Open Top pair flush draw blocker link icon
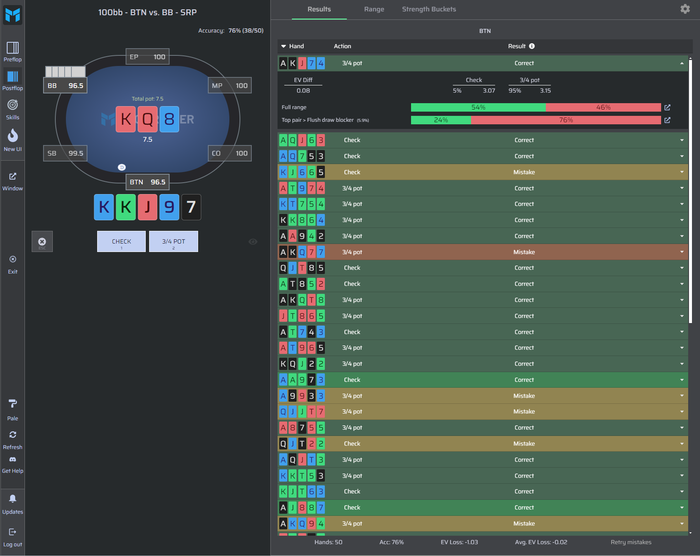The width and height of the screenshot is (700, 556). 667,120
